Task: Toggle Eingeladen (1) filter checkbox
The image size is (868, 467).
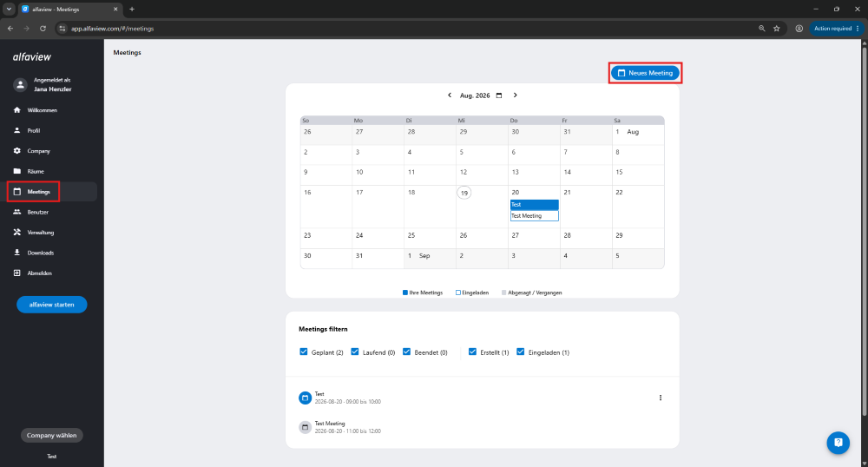Action: point(520,352)
